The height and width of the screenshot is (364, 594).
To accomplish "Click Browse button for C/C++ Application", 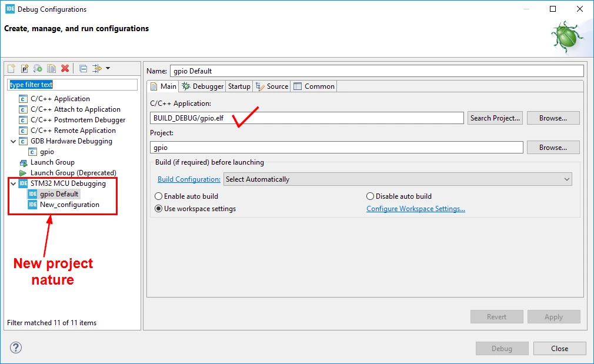I will (553, 118).
